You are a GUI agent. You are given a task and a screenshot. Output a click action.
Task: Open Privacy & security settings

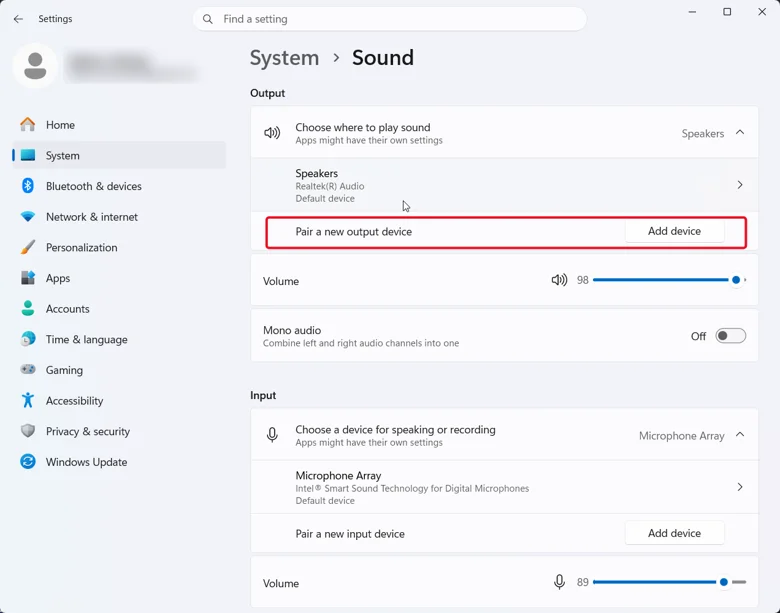pyautogui.click(x=119, y=431)
